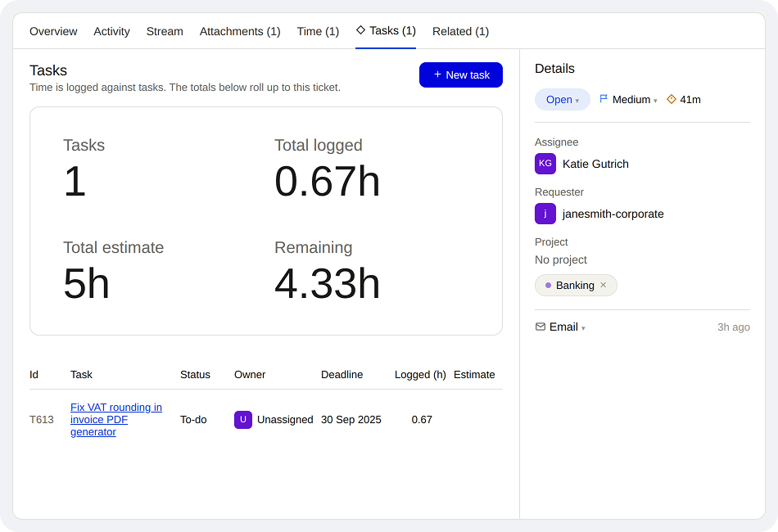This screenshot has height=532, width=778.
Task: Click the Banking tag purple dot
Action: tap(548, 286)
